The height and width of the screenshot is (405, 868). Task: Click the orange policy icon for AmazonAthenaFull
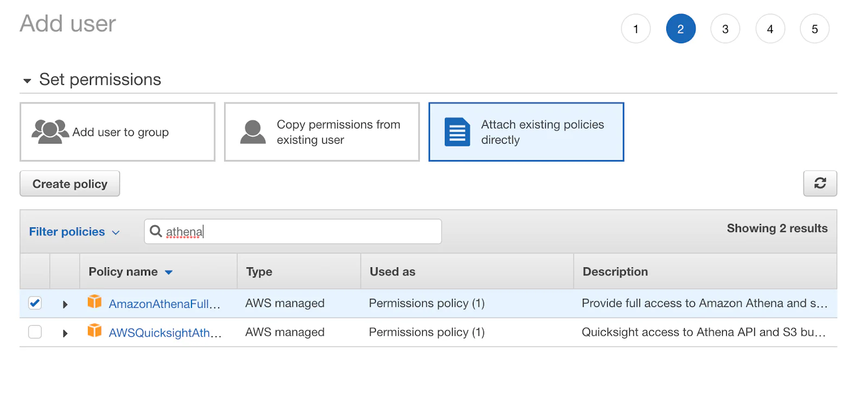click(x=94, y=301)
